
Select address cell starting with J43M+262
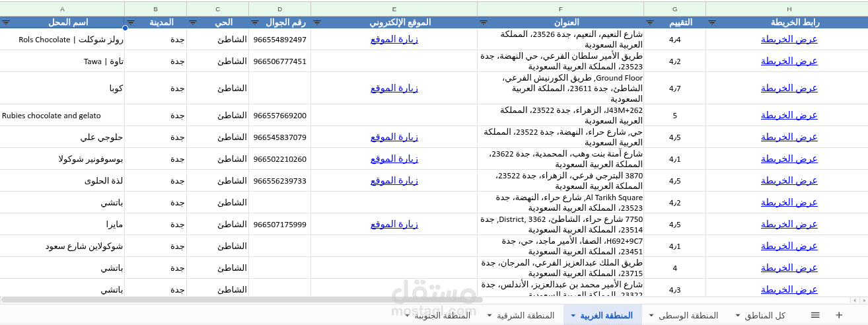[561, 115]
